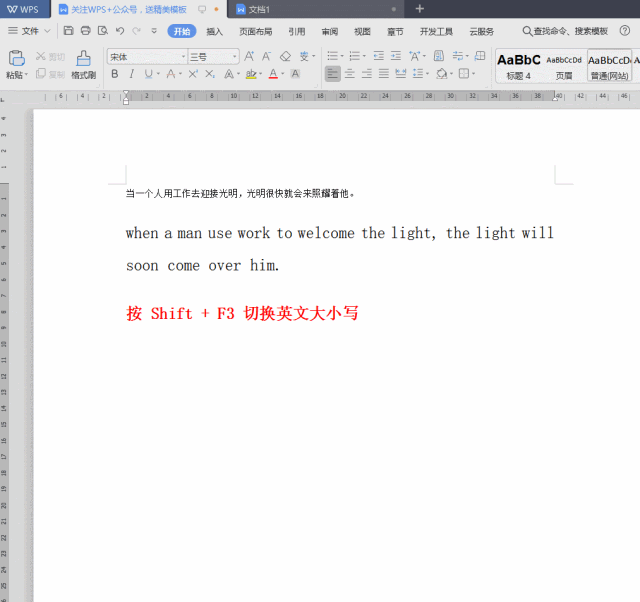Click the Print icon in quick toolbar
Image resolution: width=640 pixels, height=602 pixels.
tap(85, 31)
